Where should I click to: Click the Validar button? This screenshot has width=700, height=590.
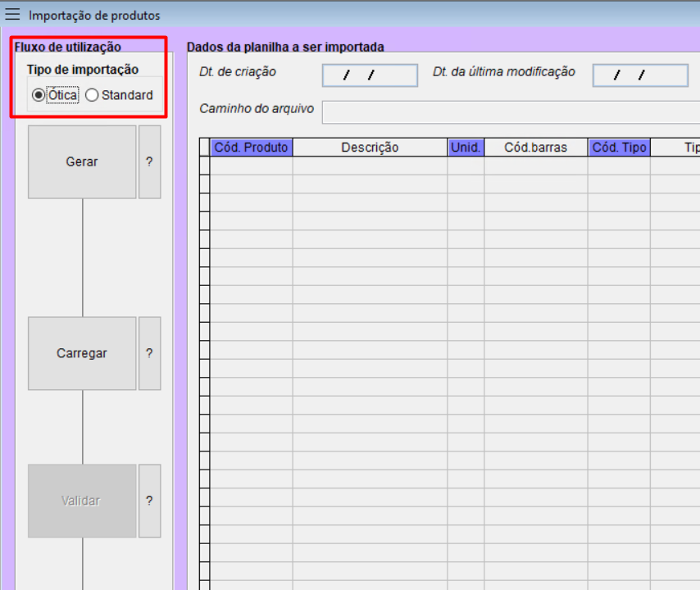[x=82, y=501]
